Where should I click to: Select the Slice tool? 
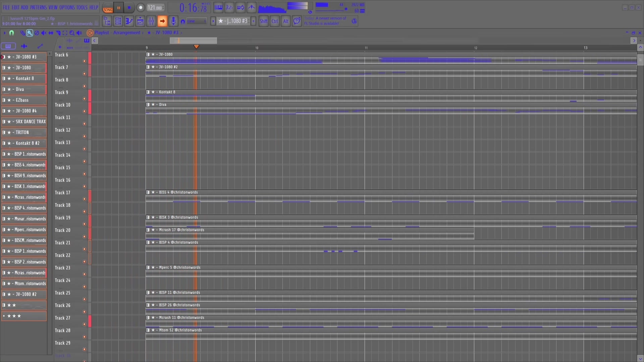pos(58,33)
